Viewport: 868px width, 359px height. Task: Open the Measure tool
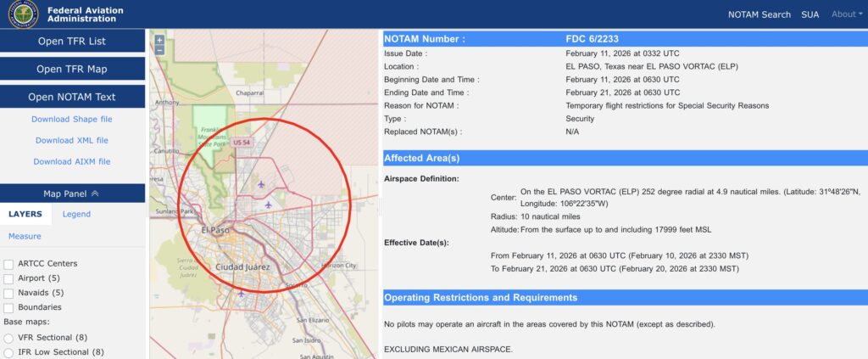(25, 236)
